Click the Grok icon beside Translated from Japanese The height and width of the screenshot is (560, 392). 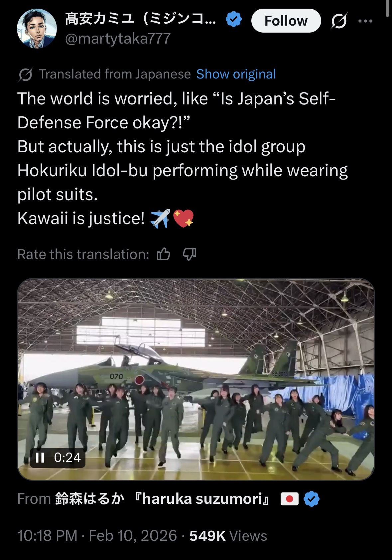coord(25,74)
